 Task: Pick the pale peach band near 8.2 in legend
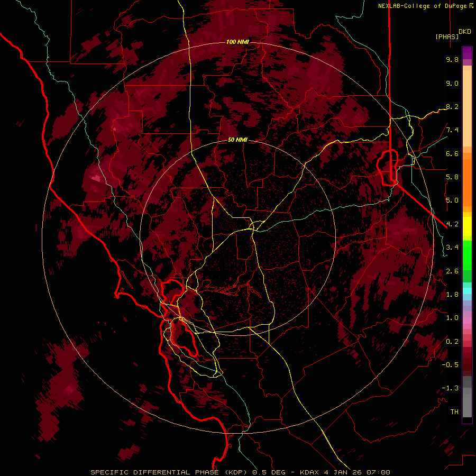pos(467,108)
